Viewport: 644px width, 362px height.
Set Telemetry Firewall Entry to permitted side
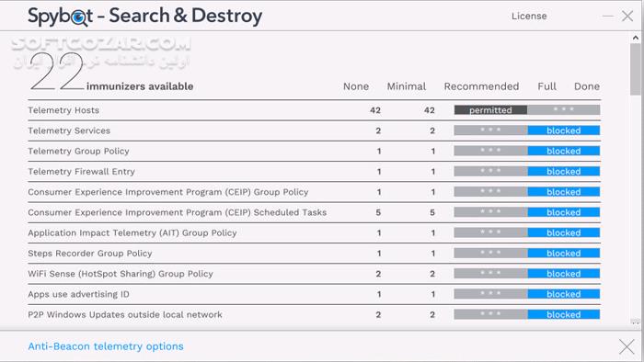pos(490,172)
